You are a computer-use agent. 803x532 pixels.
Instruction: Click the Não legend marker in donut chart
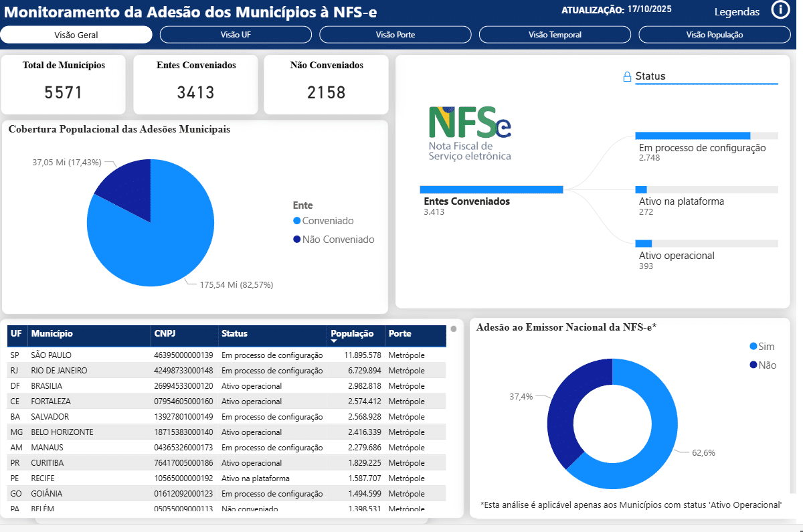click(753, 365)
